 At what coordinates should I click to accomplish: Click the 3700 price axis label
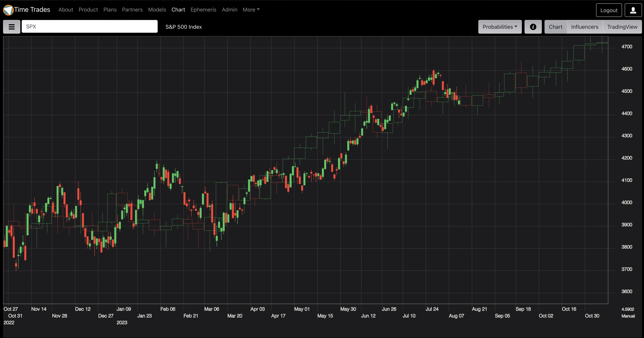[627, 269]
